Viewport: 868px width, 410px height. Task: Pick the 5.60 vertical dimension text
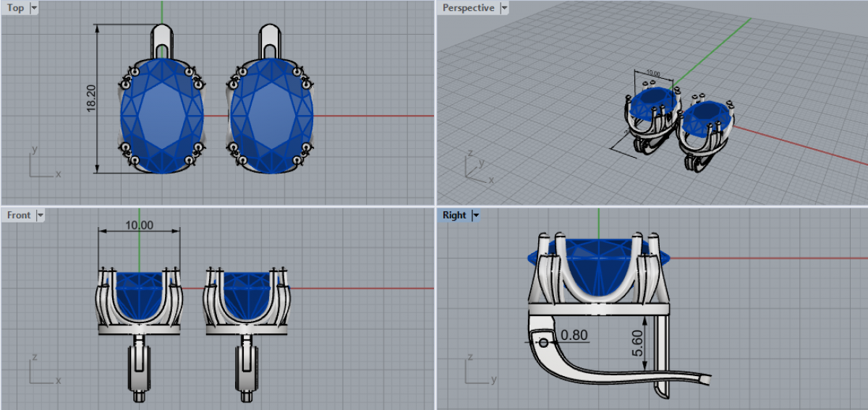point(637,343)
